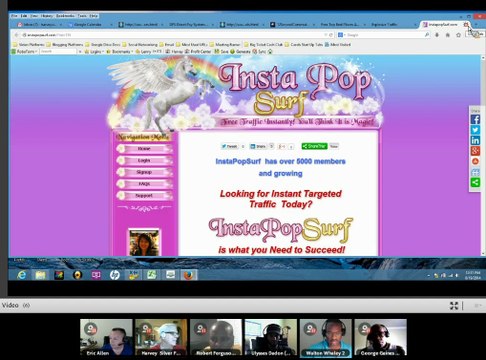
Task: Open the Bookmarks menu in Firefox
Action: pyautogui.click(x=65, y=16)
